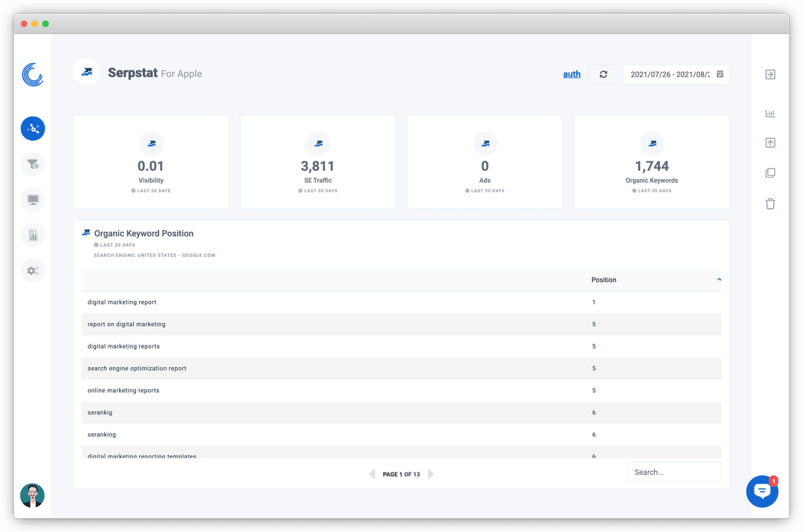
Task: Click the calendar icon in date field
Action: coord(720,74)
